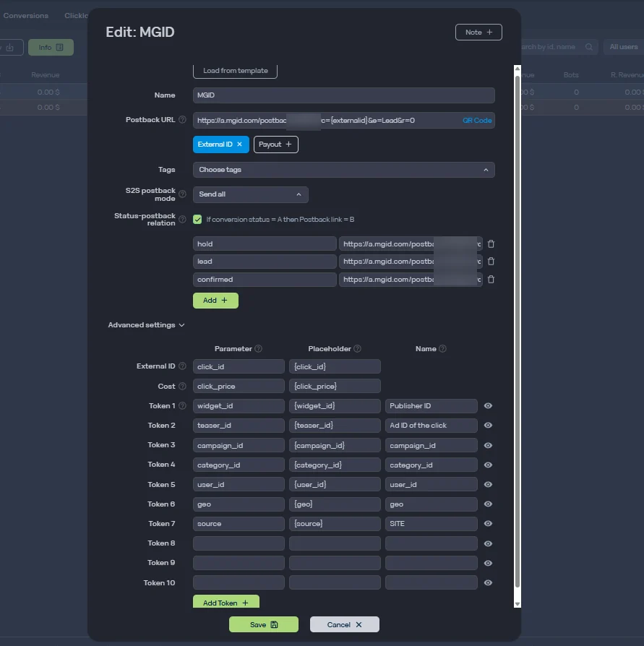This screenshot has height=646, width=644.
Task: Click the Token 7 SITE name field
Action: (x=431, y=523)
